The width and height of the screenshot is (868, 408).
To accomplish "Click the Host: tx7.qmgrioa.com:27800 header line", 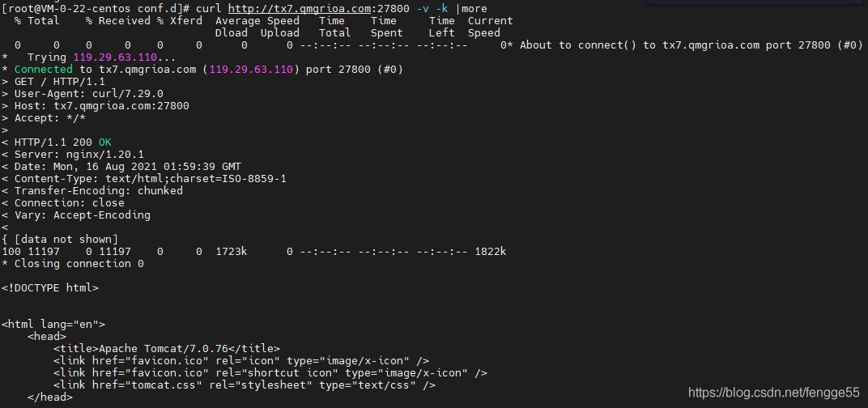I will point(96,106).
